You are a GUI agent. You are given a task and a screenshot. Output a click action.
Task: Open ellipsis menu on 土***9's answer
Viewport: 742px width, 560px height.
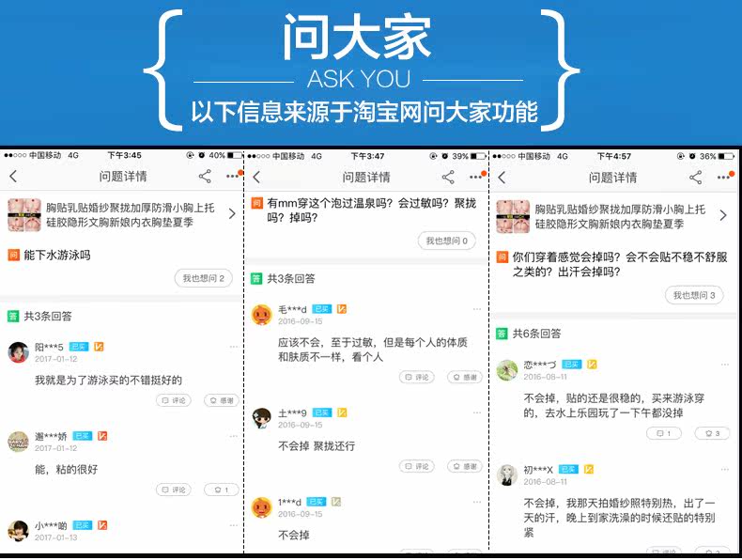(476, 412)
